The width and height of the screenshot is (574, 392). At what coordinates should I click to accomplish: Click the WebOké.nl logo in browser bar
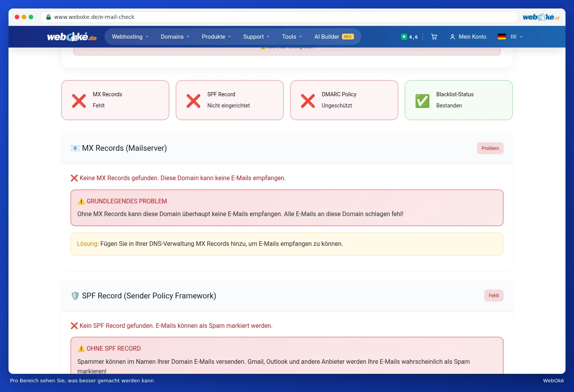point(541,17)
